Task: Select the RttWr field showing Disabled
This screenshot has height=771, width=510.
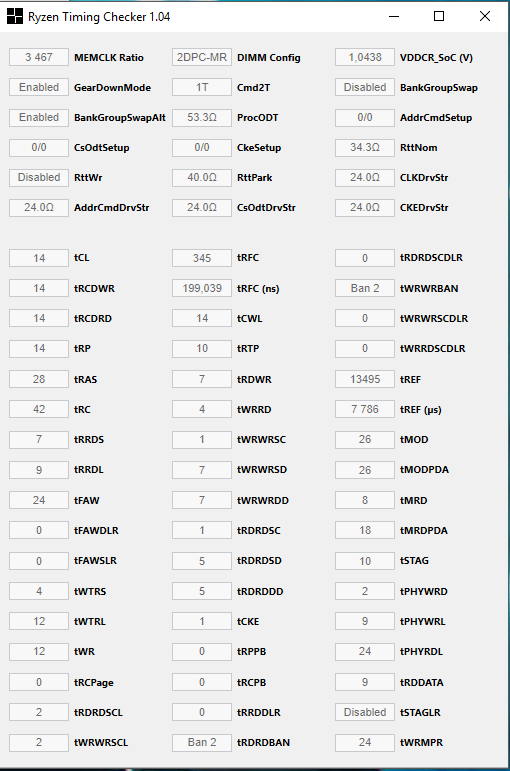Action: click(39, 178)
